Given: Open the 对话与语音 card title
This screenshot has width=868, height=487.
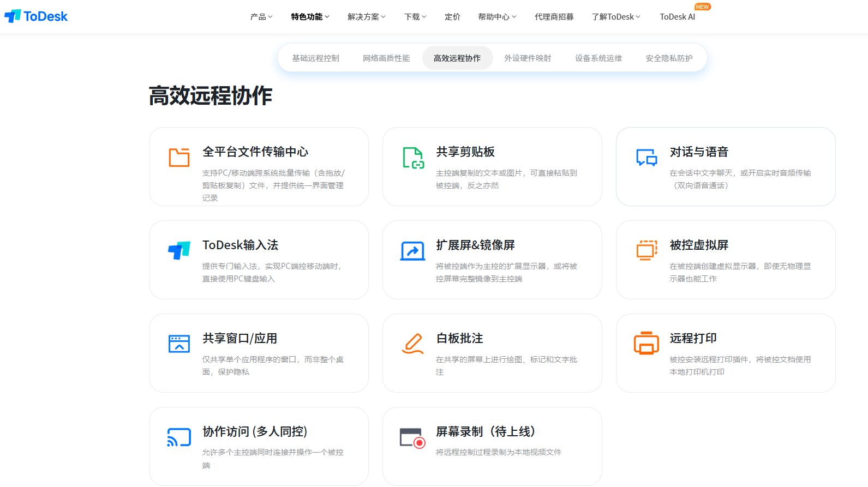Looking at the screenshot, I should coord(699,152).
